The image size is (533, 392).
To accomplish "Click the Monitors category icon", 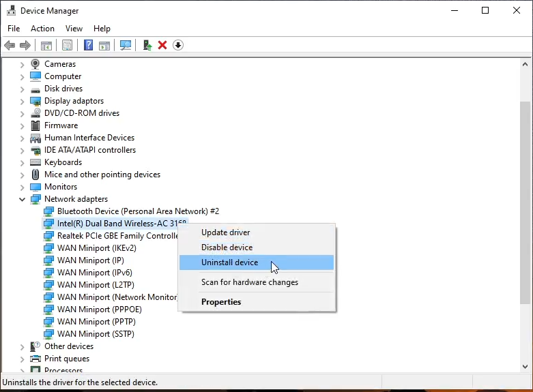I will [35, 187].
